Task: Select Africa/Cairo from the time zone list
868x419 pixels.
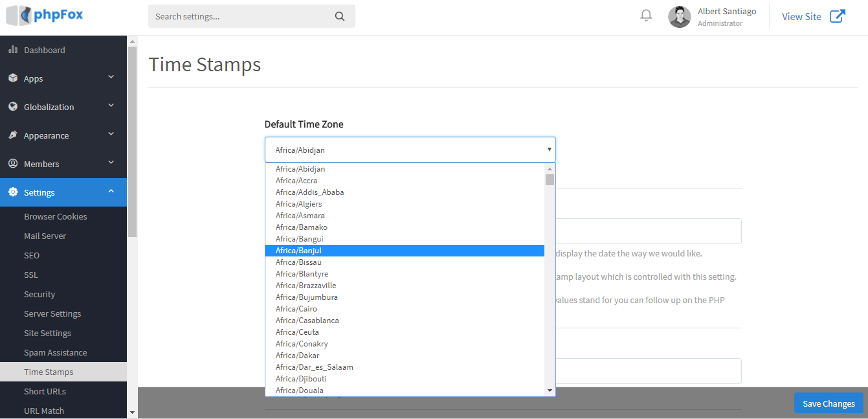Action: click(296, 309)
